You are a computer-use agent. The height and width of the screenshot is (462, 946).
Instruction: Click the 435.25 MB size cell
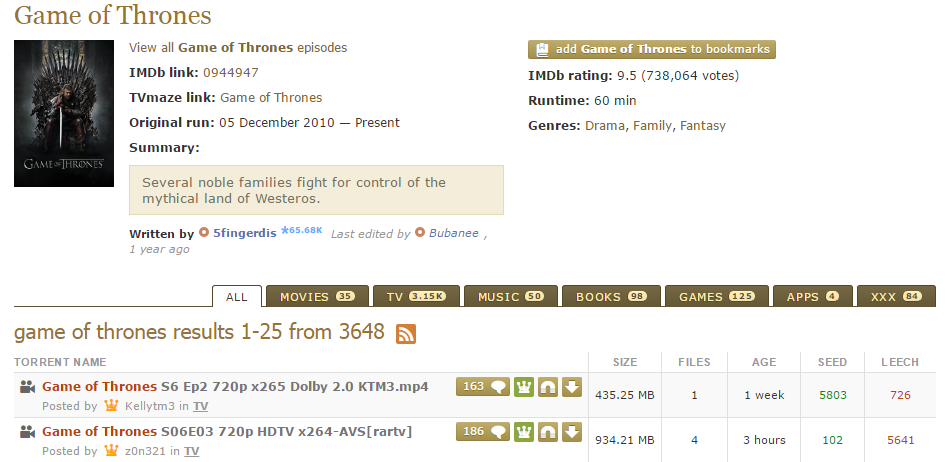point(624,396)
